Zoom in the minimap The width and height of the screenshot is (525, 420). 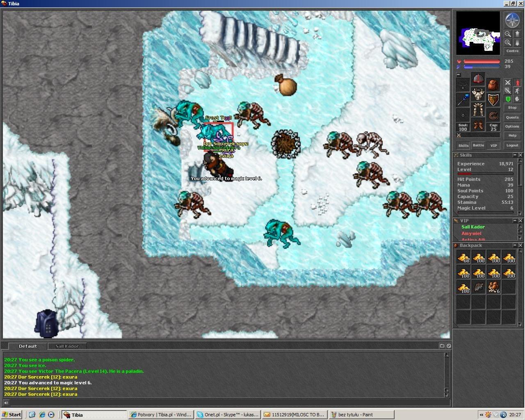508,43
